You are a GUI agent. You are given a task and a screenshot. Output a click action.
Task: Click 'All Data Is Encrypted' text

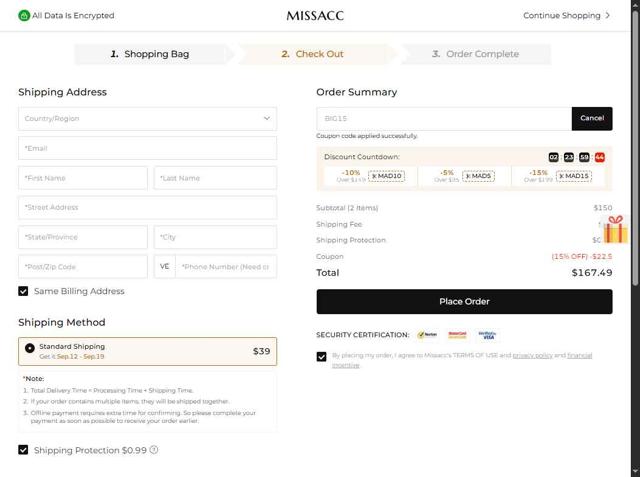tap(73, 16)
